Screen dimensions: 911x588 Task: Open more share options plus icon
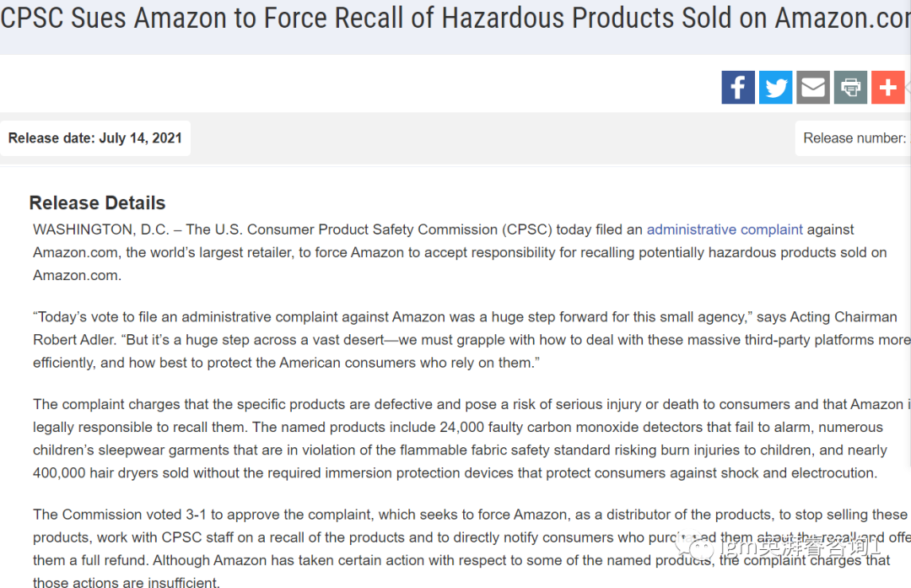coord(887,88)
